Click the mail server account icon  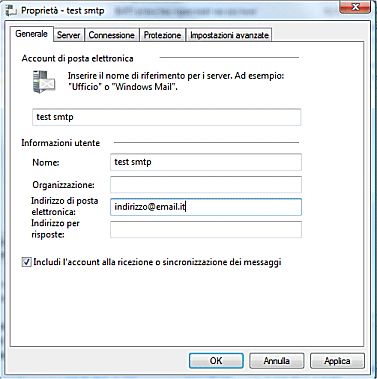pyautogui.click(x=44, y=82)
